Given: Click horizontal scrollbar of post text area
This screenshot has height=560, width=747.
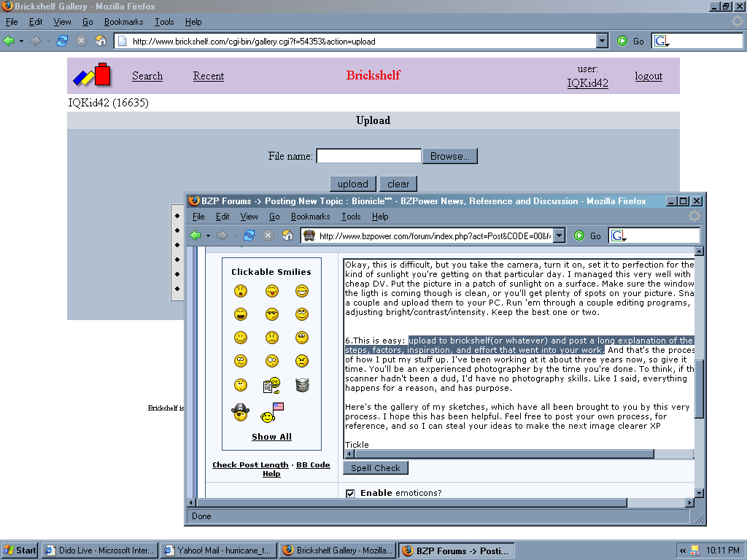Looking at the screenshot, I should click(503, 454).
